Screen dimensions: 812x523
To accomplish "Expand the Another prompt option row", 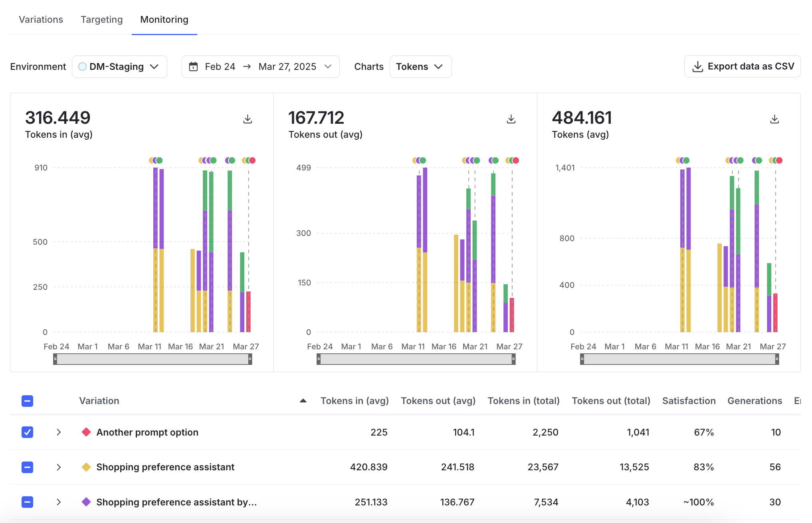I will pos(59,432).
